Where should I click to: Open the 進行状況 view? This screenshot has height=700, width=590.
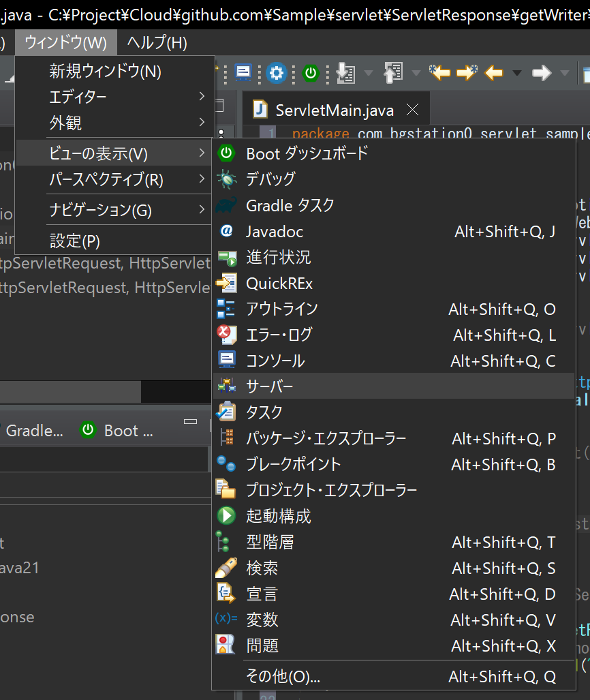(394, 257)
